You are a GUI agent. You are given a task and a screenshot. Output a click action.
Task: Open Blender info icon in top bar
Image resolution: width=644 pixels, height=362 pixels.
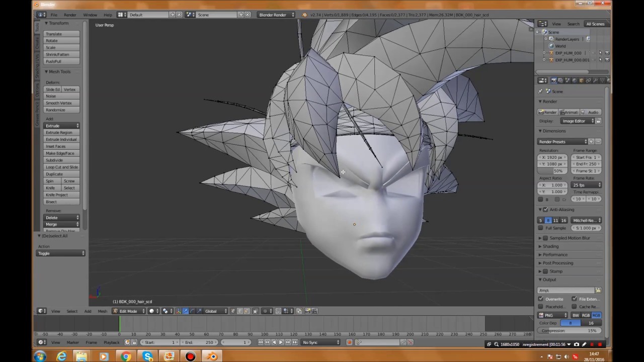42,15
